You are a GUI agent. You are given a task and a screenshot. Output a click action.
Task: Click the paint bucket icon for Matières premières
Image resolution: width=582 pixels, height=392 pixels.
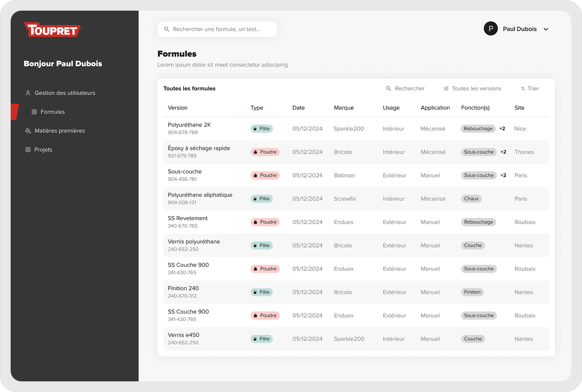pyautogui.click(x=28, y=131)
